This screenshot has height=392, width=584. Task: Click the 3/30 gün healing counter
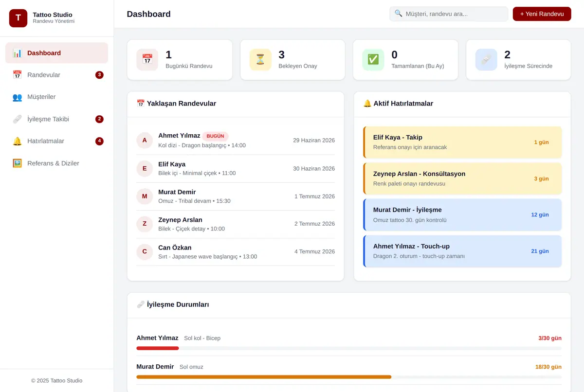[550, 338]
